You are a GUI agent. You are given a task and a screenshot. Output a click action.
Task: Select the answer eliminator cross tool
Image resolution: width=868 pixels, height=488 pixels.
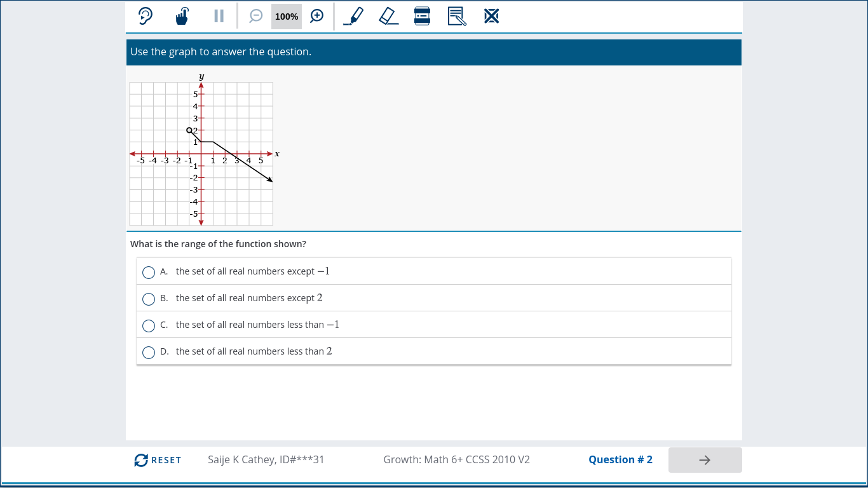point(491,16)
